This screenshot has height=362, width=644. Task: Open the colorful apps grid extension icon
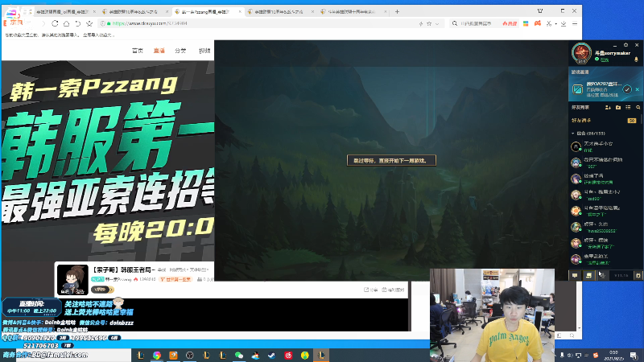click(x=526, y=24)
